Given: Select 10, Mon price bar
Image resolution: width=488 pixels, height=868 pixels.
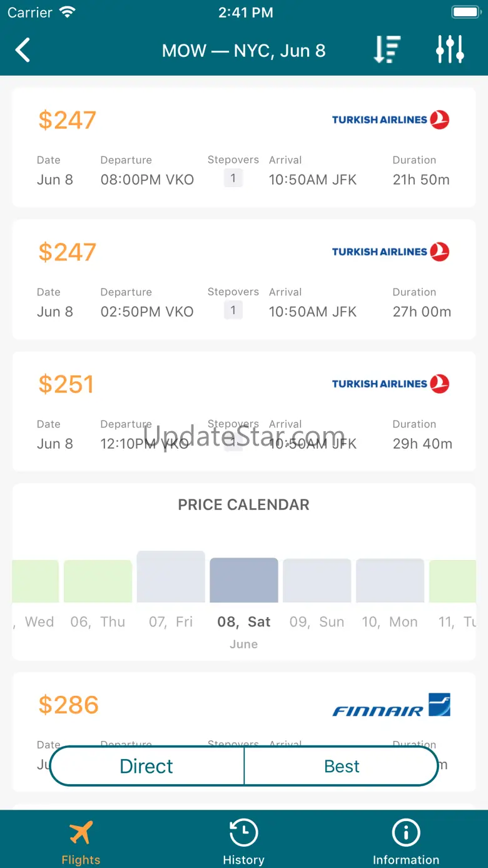Looking at the screenshot, I should [390, 581].
